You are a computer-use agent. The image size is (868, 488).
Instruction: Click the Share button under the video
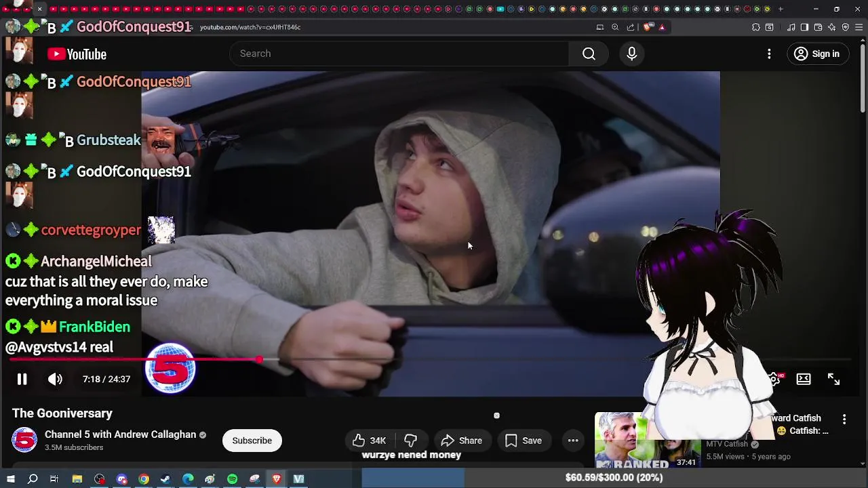462,441
